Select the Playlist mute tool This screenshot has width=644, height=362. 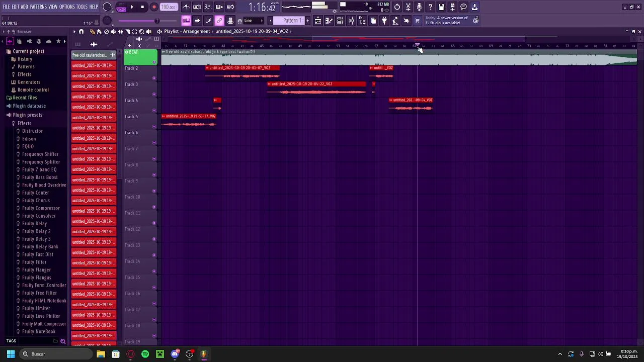coord(113,32)
